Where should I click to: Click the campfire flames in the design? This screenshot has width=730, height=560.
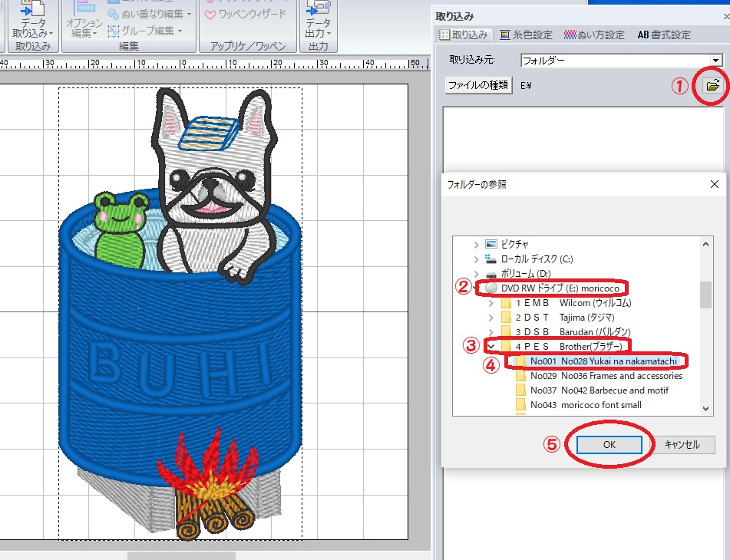[x=207, y=465]
